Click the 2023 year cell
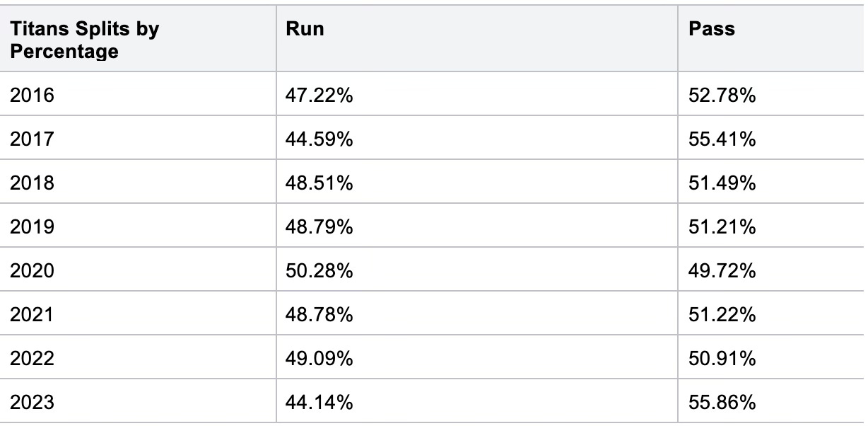The height and width of the screenshot is (426, 868). 139,402
